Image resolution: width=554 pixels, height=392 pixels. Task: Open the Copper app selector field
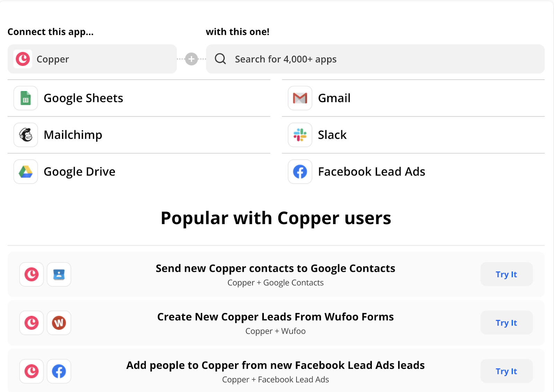[92, 59]
